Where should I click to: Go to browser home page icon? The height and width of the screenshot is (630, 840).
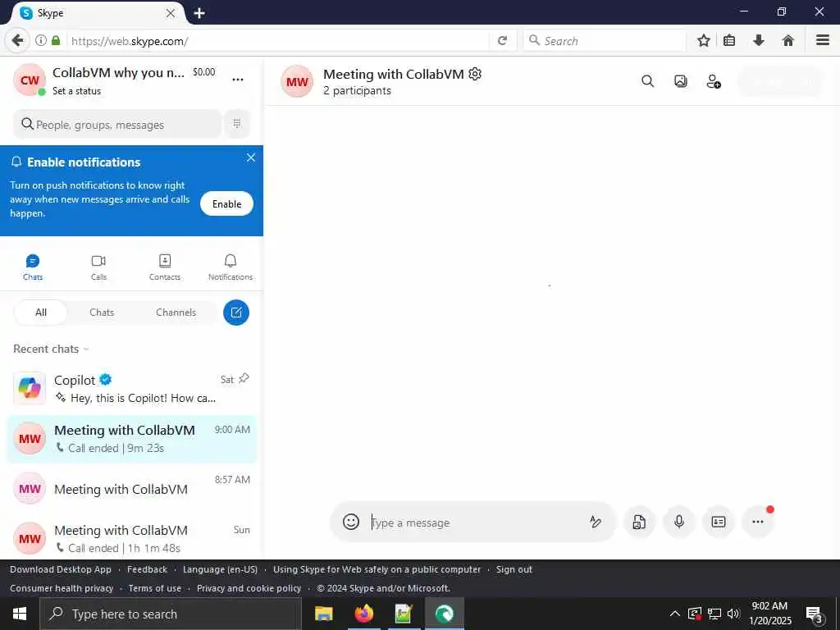point(787,41)
